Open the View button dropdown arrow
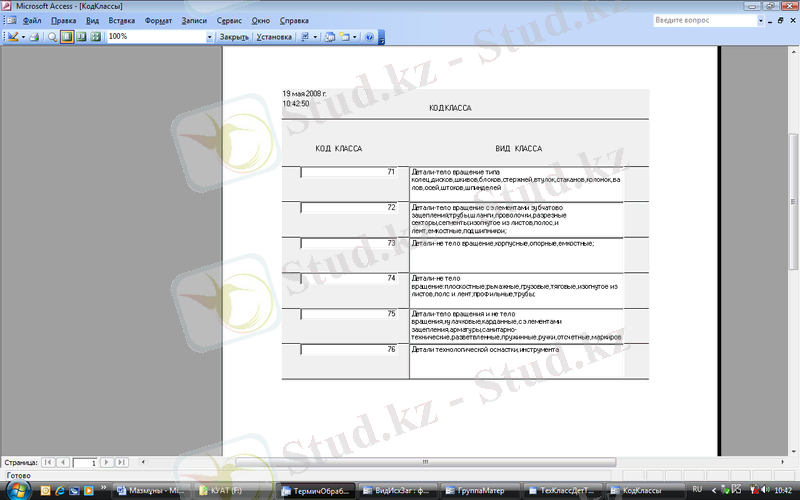 coord(23,37)
